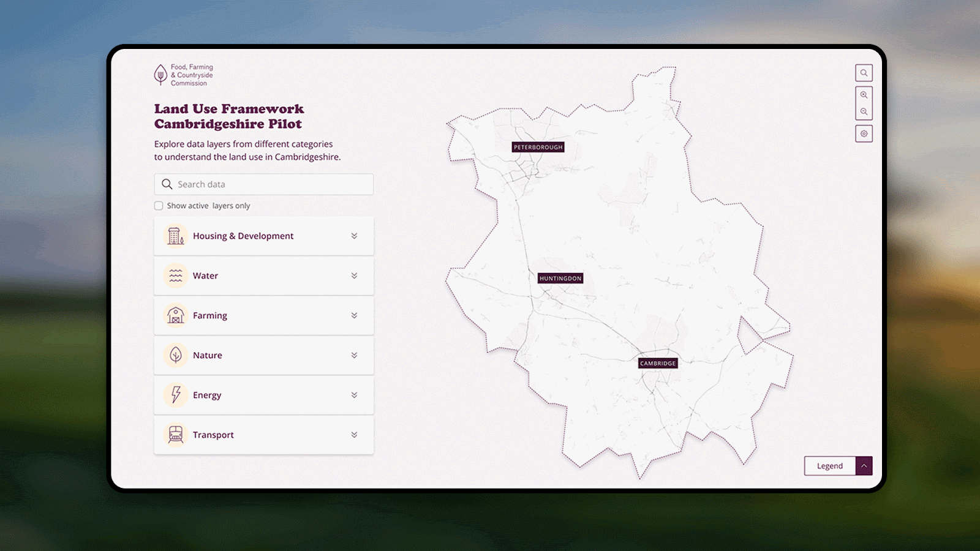Open the map settings gear
The width and height of the screenshot is (980, 551).
point(864,133)
